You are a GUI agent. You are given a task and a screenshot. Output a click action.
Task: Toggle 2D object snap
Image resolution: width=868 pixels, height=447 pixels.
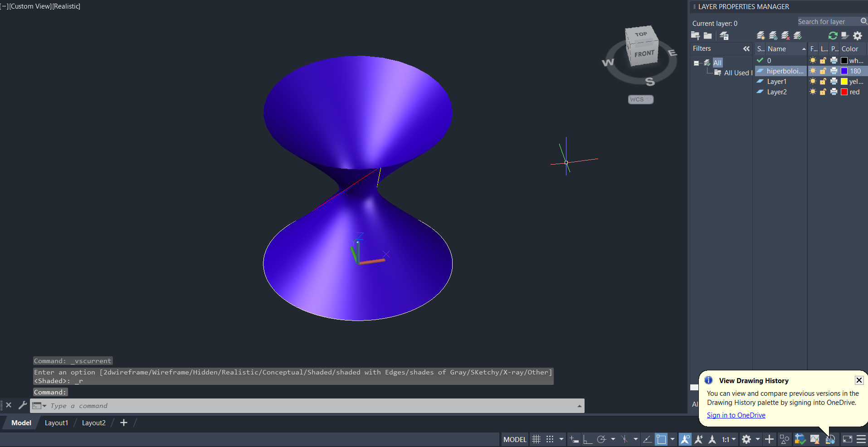662,439
